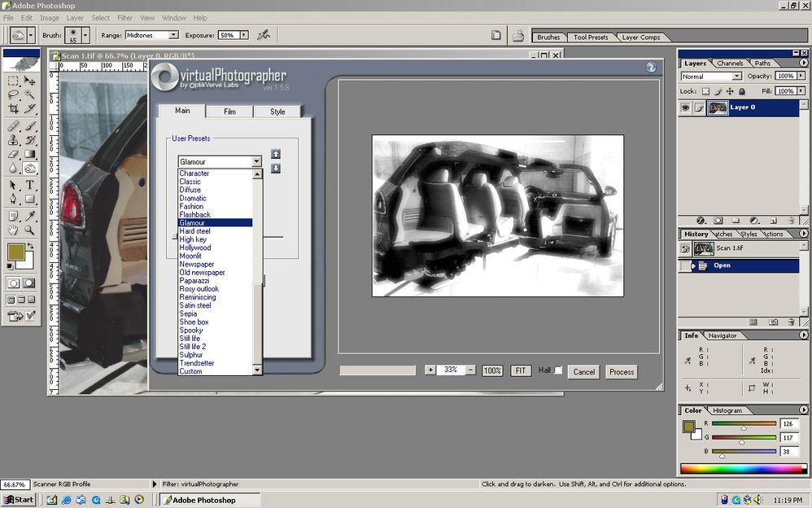Switch to the Film tab
Screen dimensions: 812x508
point(229,112)
